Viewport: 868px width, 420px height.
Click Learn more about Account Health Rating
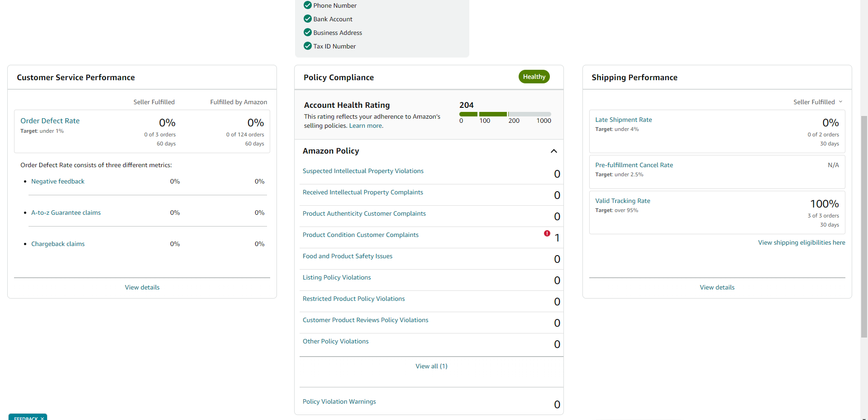366,126
